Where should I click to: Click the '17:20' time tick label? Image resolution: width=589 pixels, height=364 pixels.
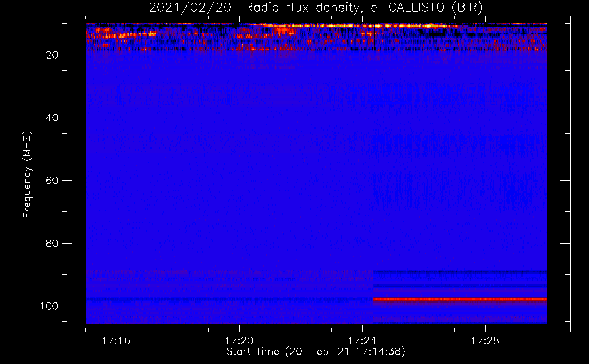(239, 341)
